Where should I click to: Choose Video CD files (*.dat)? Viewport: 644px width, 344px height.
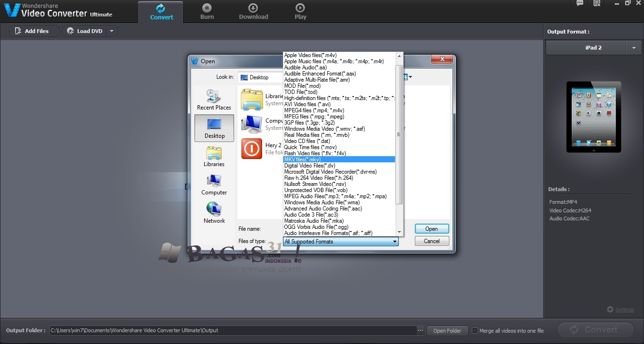click(x=339, y=141)
